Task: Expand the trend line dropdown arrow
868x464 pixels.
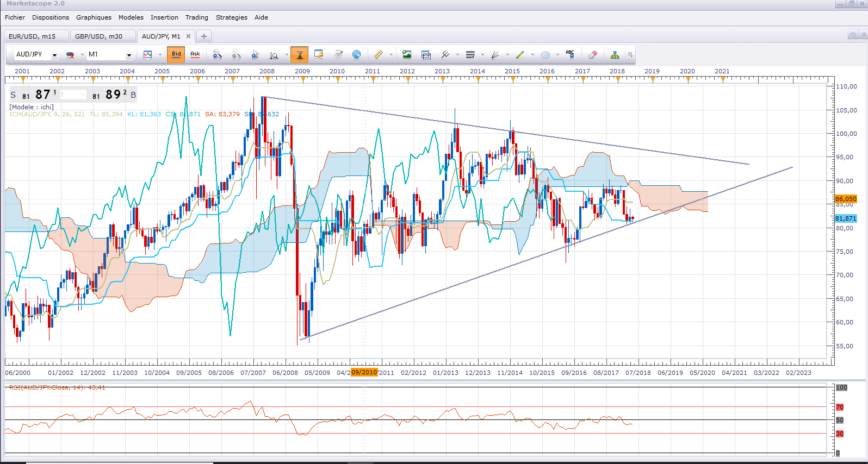Action: point(532,55)
